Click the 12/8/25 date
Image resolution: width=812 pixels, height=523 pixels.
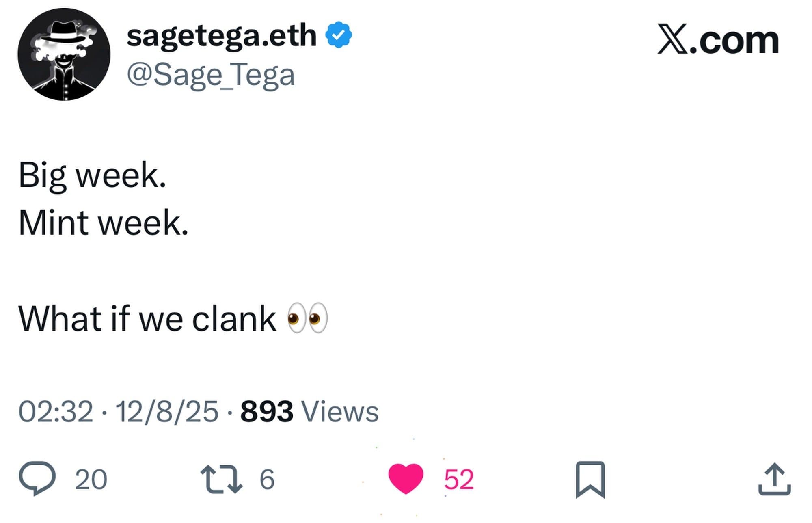(x=167, y=411)
